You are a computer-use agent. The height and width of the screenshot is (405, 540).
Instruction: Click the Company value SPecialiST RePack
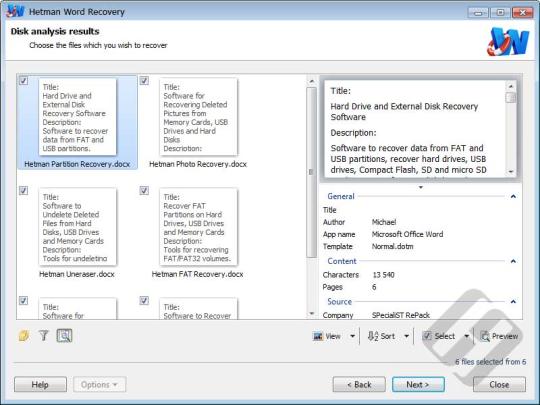401,315
